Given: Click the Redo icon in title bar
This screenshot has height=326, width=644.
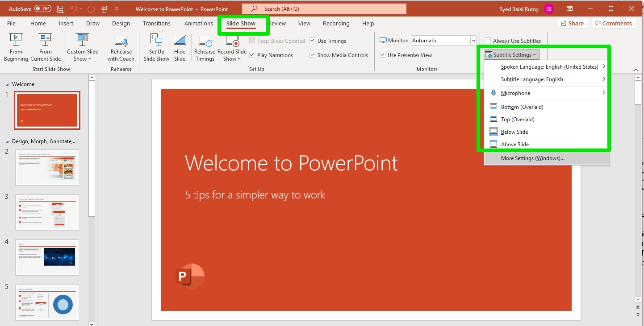Looking at the screenshot, I should coord(91,9).
